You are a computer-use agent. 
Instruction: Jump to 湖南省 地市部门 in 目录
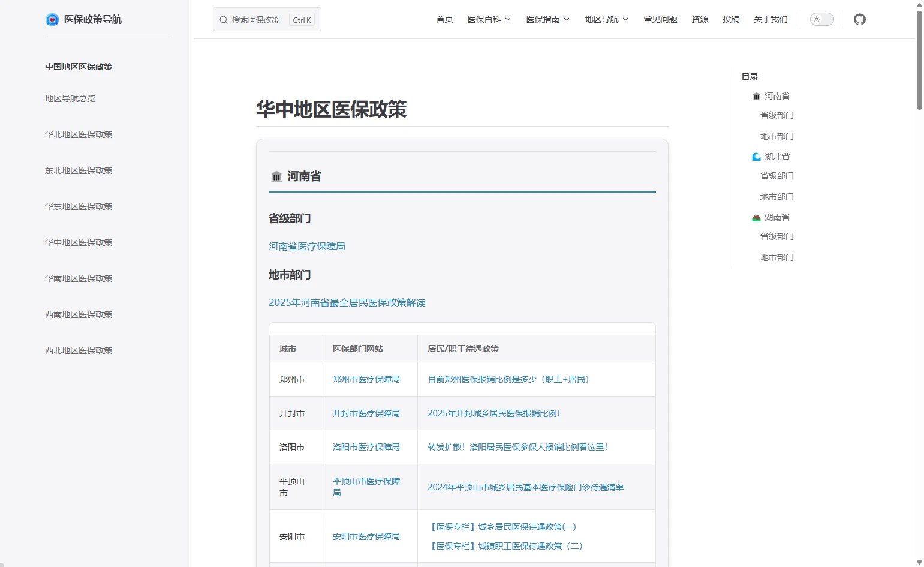[776, 257]
